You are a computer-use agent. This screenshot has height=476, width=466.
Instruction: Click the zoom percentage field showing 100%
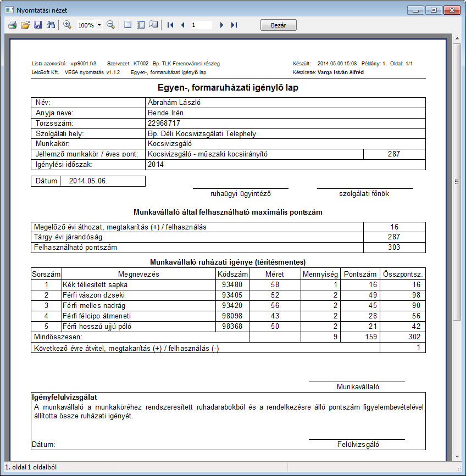tap(86, 25)
